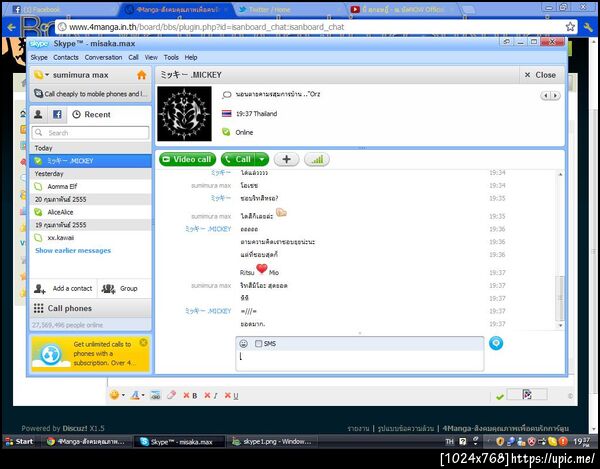The image size is (600, 469).
Task: Open Call phones dial pad
Action: tap(90, 308)
